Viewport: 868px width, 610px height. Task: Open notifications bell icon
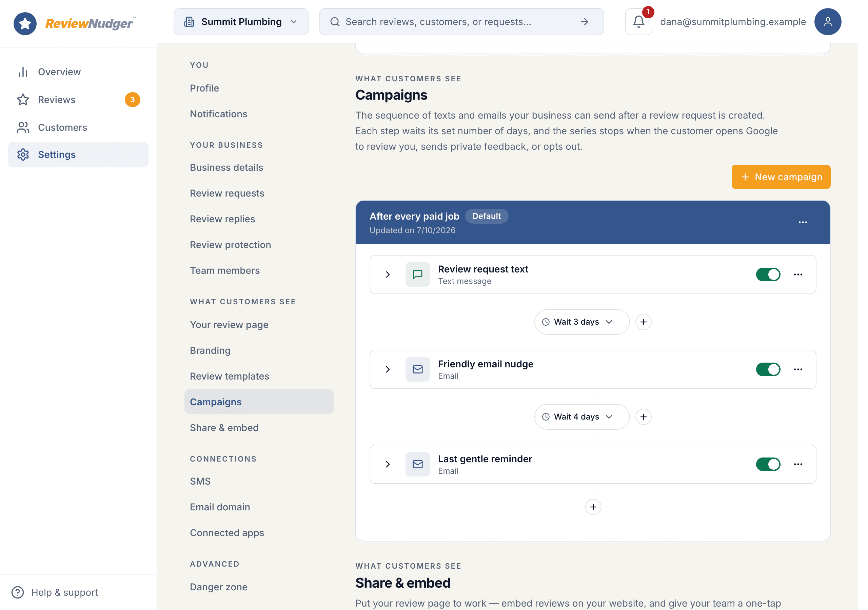tap(646, 22)
